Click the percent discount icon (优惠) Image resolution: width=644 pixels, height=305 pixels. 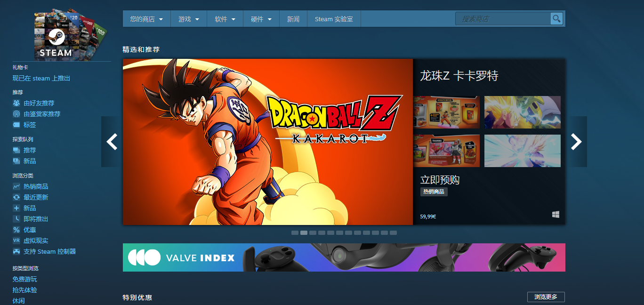pyautogui.click(x=16, y=230)
